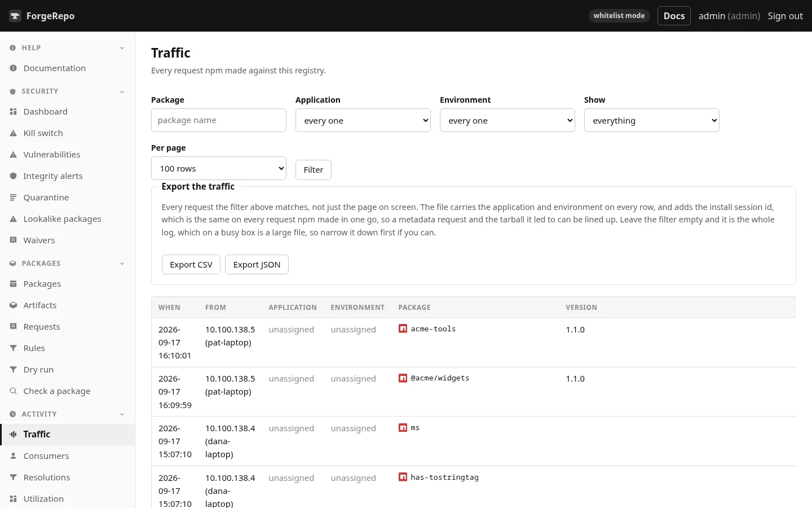Focus the Package name input field
Screen dimensions: 812x508
click(x=219, y=120)
